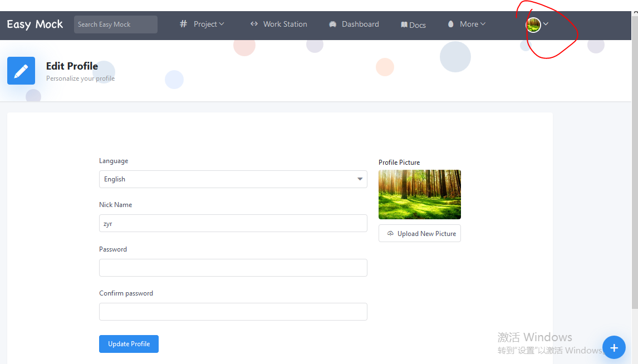Go to the Work Station page
Viewport: 638px width, 364px height.
[284, 23]
